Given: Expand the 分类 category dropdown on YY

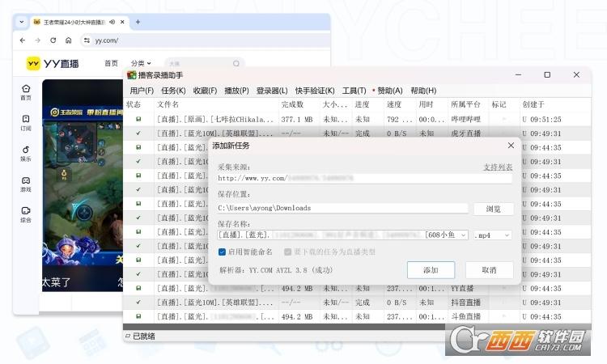Looking at the screenshot, I should click(x=141, y=63).
